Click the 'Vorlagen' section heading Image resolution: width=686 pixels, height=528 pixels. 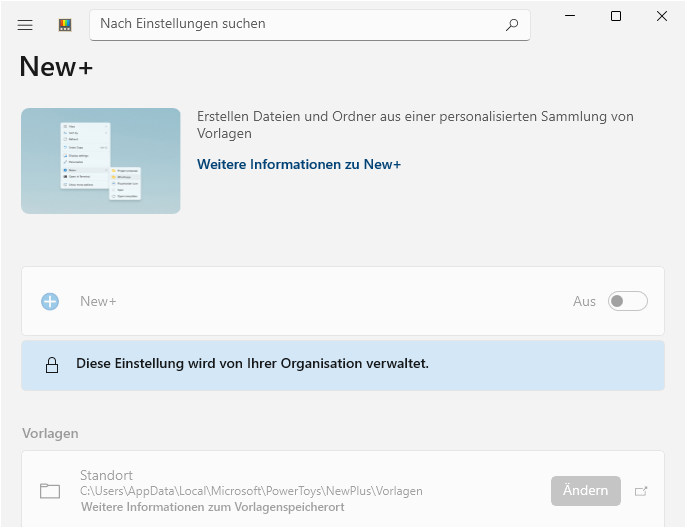tap(50, 434)
